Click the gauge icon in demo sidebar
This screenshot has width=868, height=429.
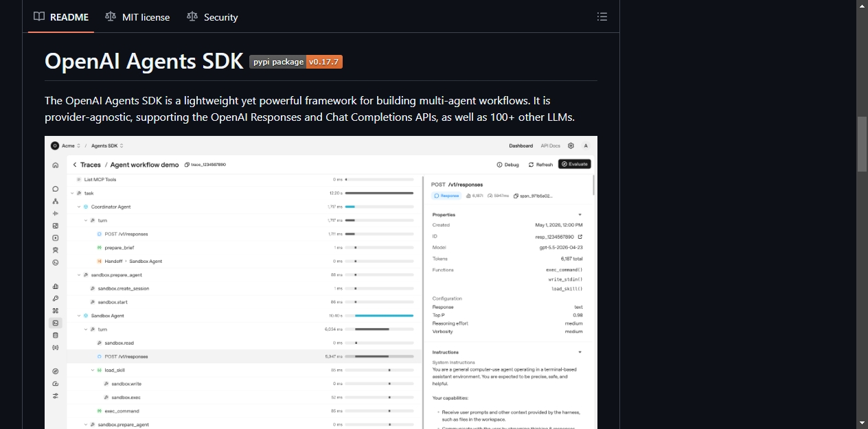coord(56,384)
